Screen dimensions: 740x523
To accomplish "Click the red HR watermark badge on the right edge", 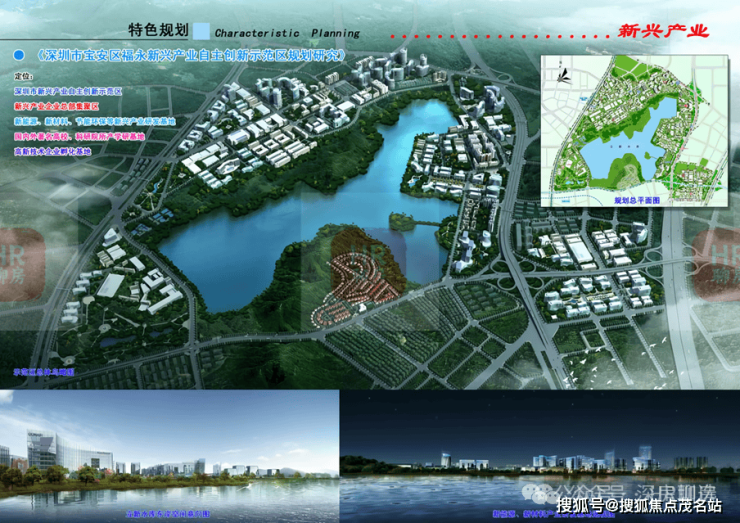I will (717, 264).
